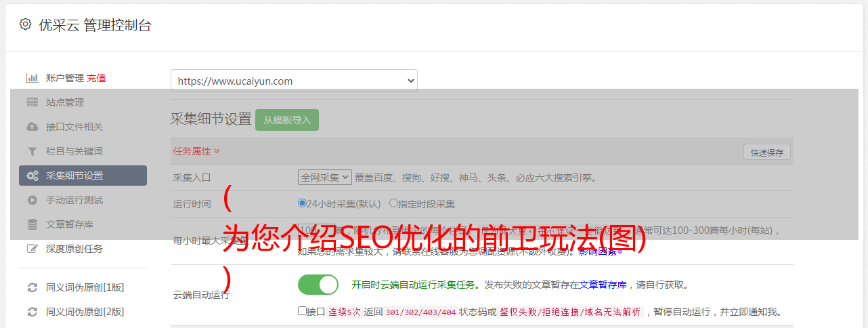The width and height of the screenshot is (868, 328).
Task: Click the 连续5次 red tag
Action: pos(345,312)
